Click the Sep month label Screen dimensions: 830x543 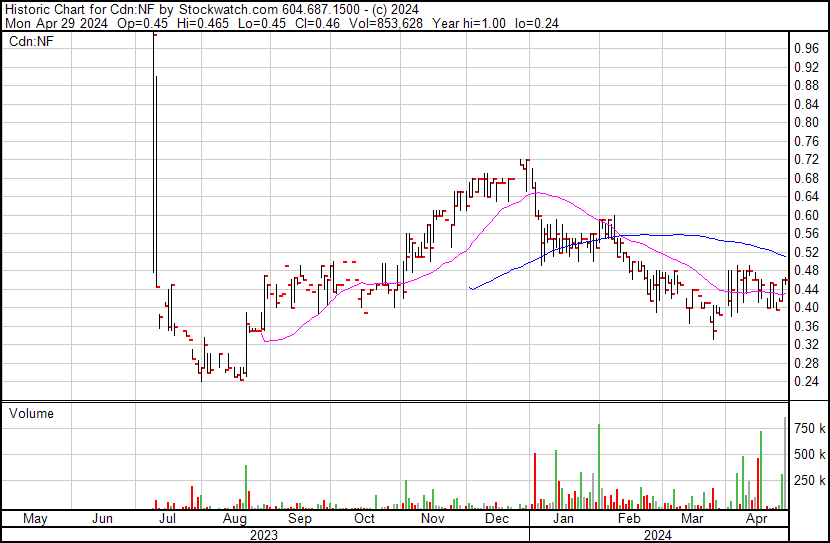(x=300, y=518)
